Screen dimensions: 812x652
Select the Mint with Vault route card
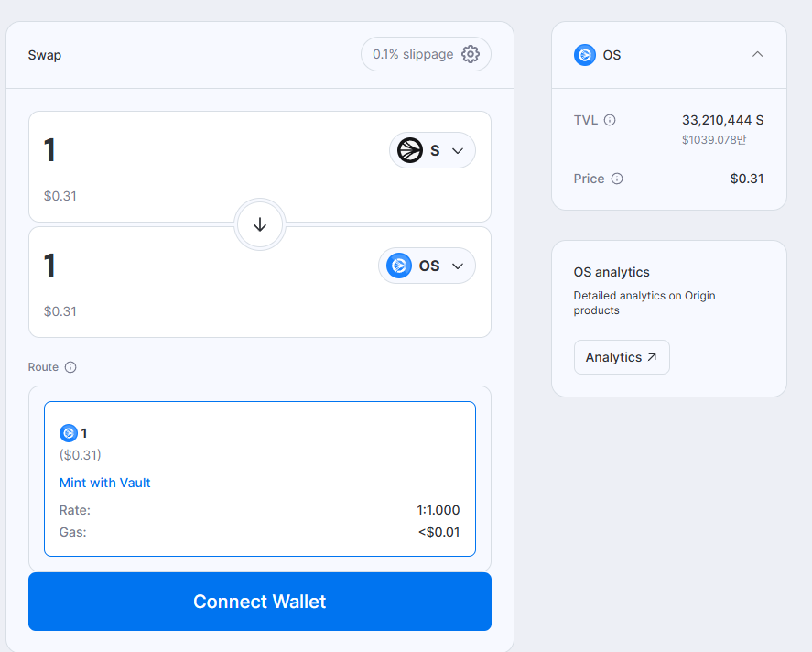click(260, 479)
